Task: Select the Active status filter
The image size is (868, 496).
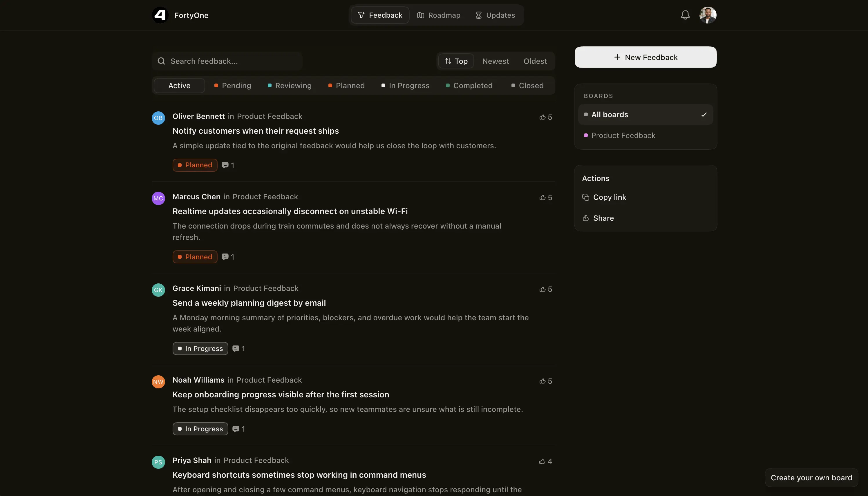Action: tap(179, 86)
